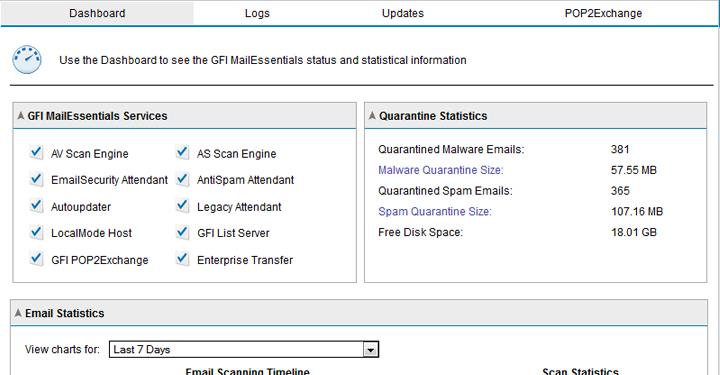This screenshot has width=720, height=375.
Task: Click the AS Scan Engine checkmark icon
Action: pos(182,152)
